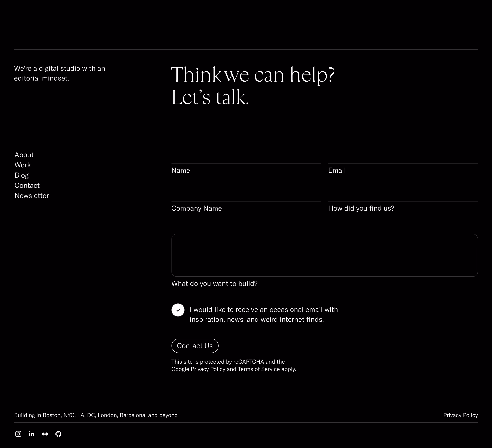This screenshot has height=448, width=492.
Task: Go to the About page
Action: point(24,155)
